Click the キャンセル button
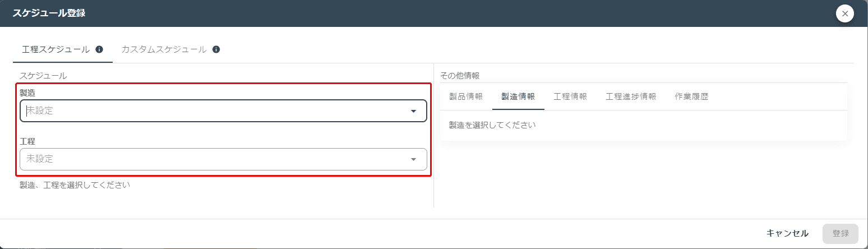 point(787,233)
